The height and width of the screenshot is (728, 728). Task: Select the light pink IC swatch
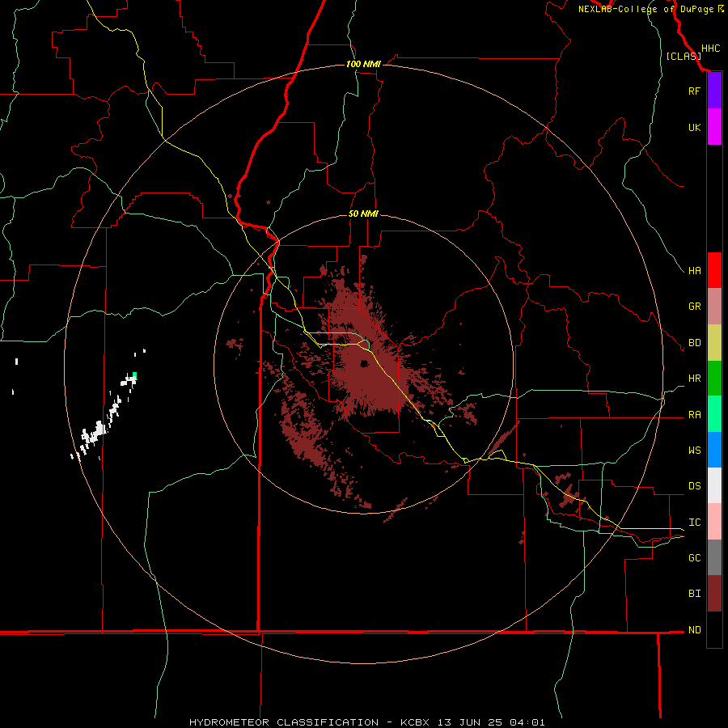pyautogui.click(x=714, y=523)
